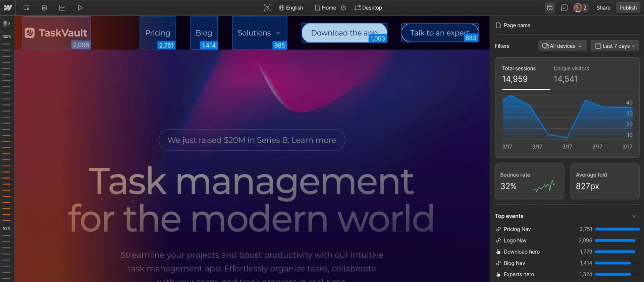Viewport: 644px width, 282px height.
Task: Select the element inspect pointer icon
Action: 26,7
